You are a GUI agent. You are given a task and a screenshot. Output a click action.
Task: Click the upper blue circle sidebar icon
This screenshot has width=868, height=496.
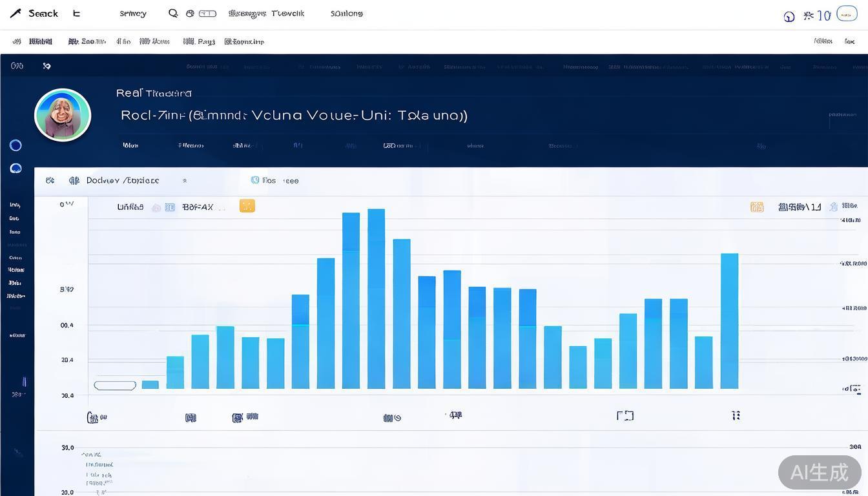(16, 145)
